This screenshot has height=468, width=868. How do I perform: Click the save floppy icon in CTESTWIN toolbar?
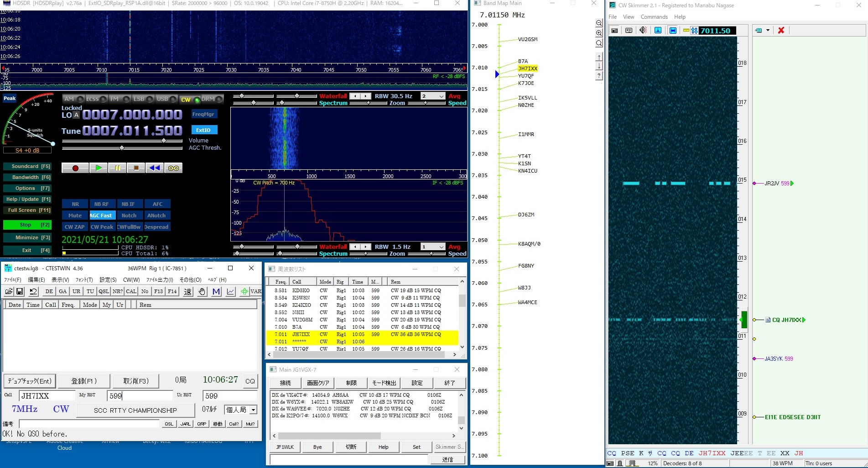tap(20, 291)
